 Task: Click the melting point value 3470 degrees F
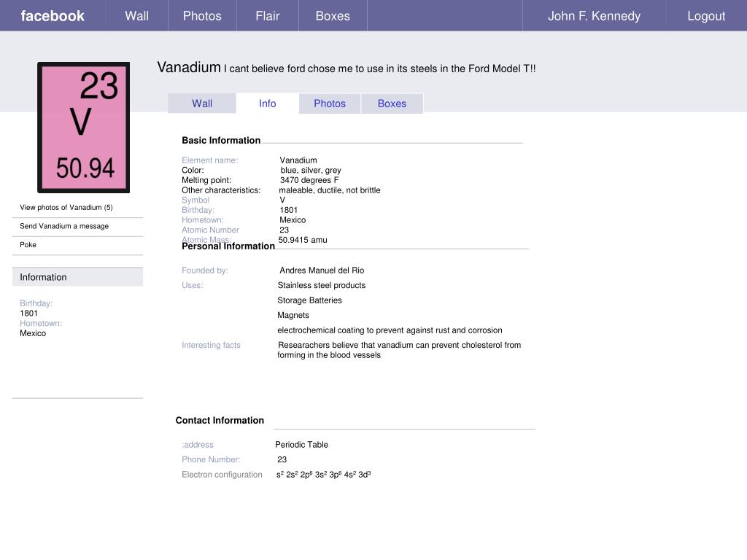(309, 180)
